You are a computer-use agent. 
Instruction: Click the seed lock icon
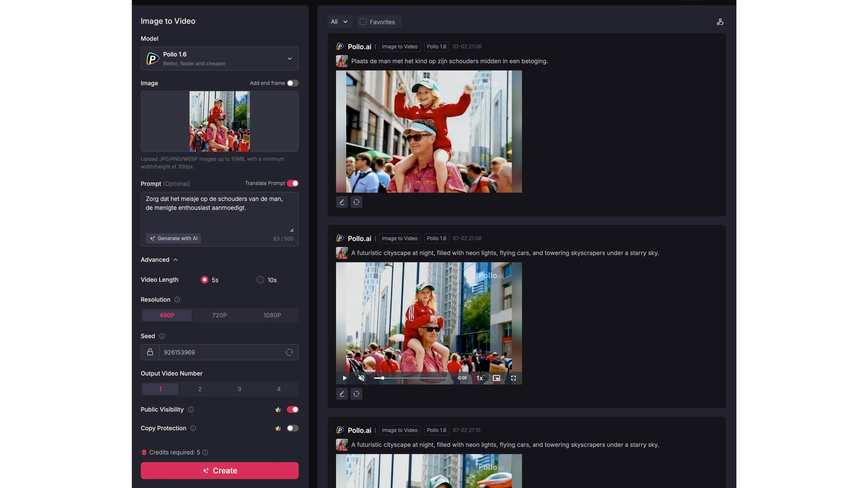click(x=150, y=352)
